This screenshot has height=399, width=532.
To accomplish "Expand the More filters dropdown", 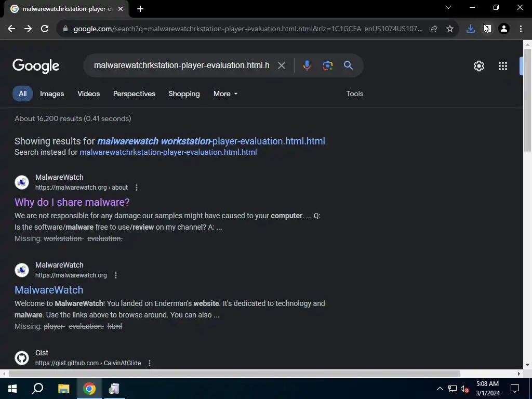I will [x=225, y=94].
